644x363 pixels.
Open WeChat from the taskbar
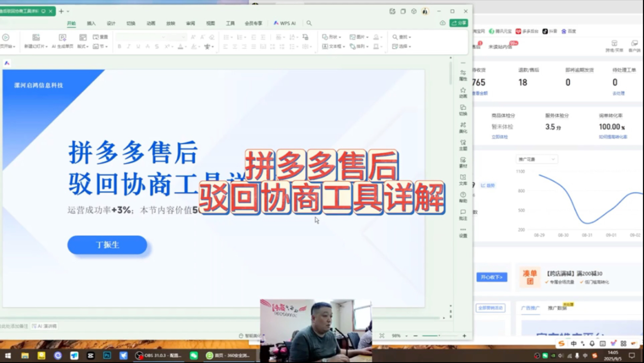pos(194,356)
